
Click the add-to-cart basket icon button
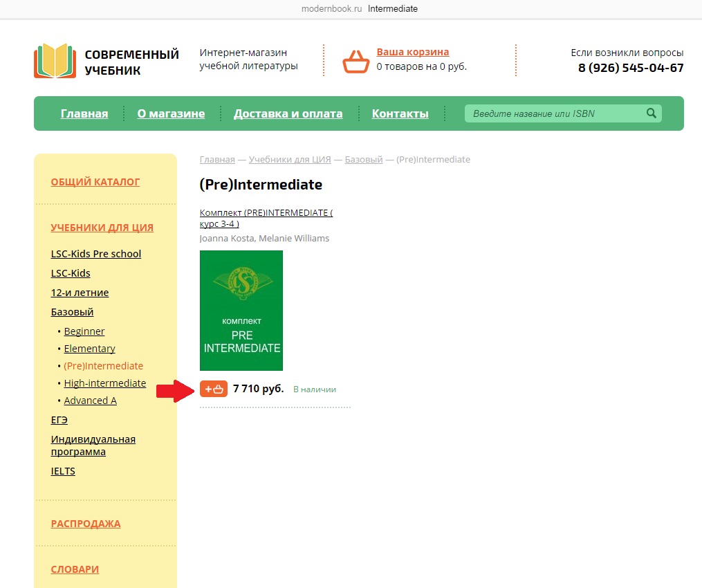(213, 389)
